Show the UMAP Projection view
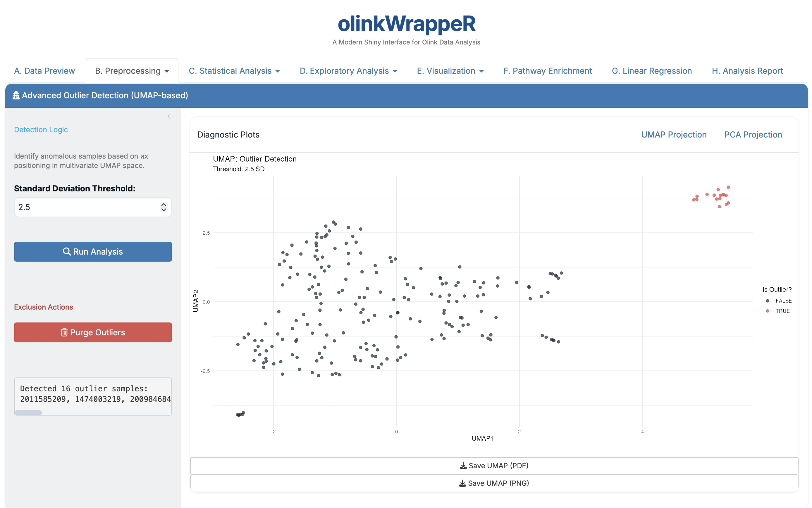The height and width of the screenshot is (508, 812). (x=673, y=134)
